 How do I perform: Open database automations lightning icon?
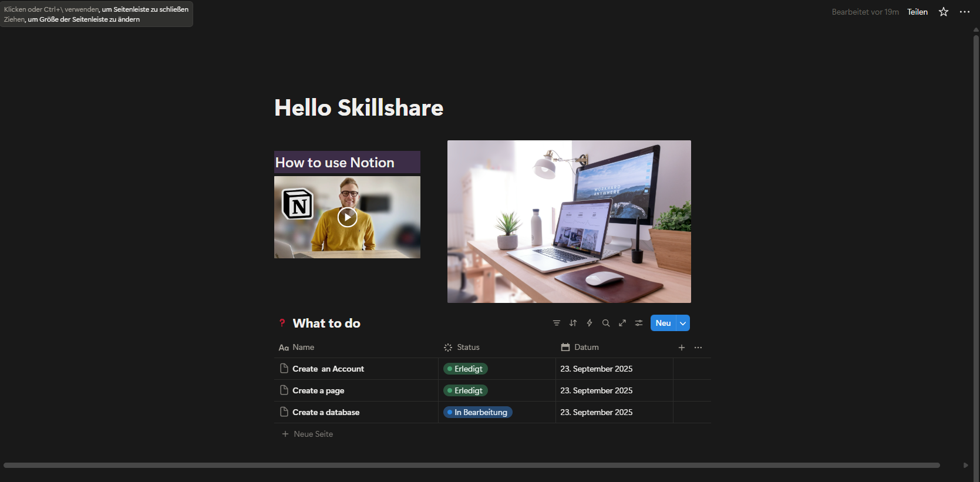590,323
